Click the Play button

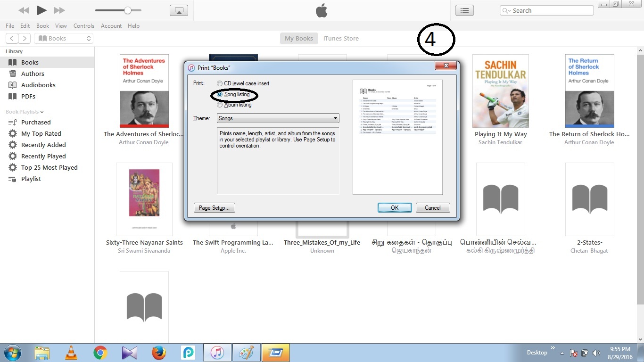(x=41, y=10)
